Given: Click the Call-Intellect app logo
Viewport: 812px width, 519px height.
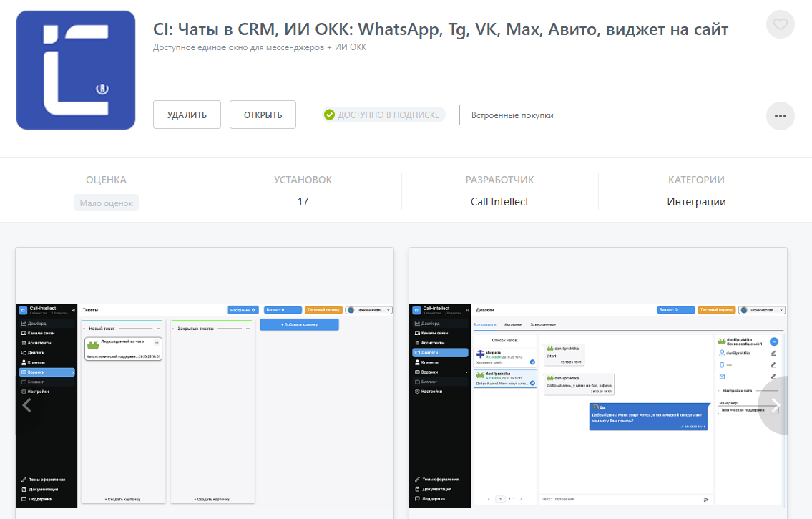Looking at the screenshot, I should click(x=76, y=70).
